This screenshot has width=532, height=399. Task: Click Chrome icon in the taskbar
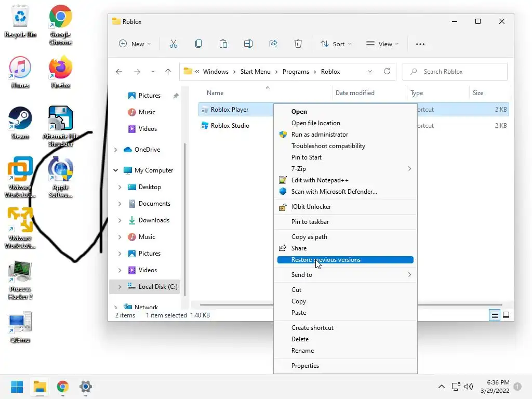tap(63, 387)
